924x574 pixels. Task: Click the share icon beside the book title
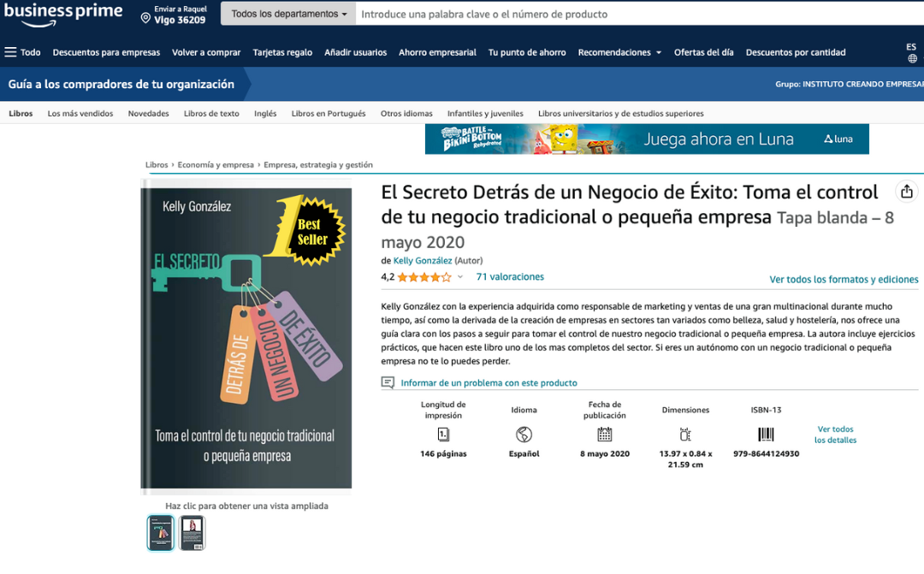pyautogui.click(x=906, y=192)
